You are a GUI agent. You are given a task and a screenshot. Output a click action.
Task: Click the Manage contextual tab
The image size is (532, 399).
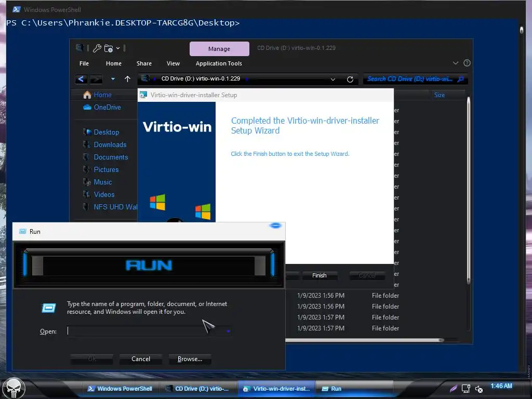click(x=219, y=49)
